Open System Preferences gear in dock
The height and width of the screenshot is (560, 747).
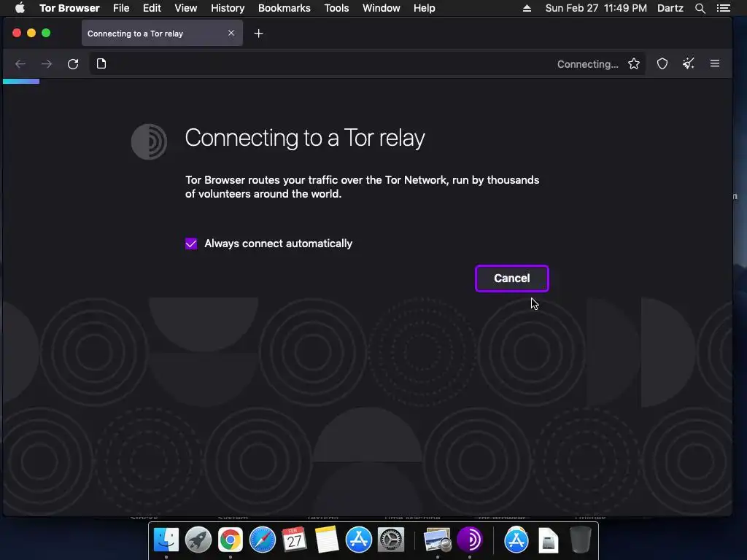(391, 540)
